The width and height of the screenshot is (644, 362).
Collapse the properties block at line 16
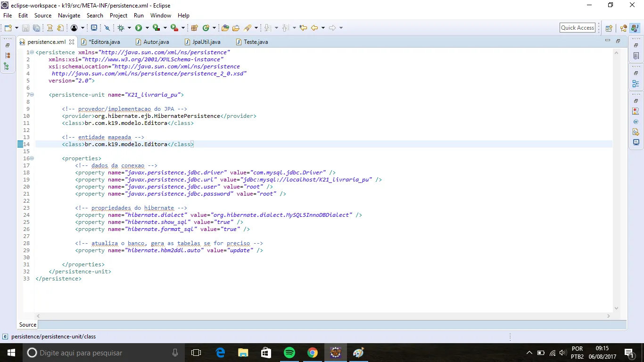pyautogui.click(x=32, y=158)
